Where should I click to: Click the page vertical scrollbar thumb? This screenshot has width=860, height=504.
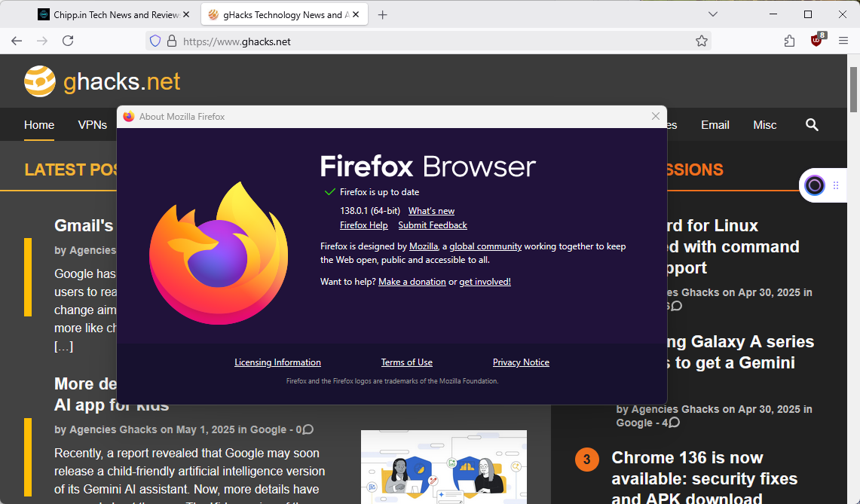tap(853, 89)
